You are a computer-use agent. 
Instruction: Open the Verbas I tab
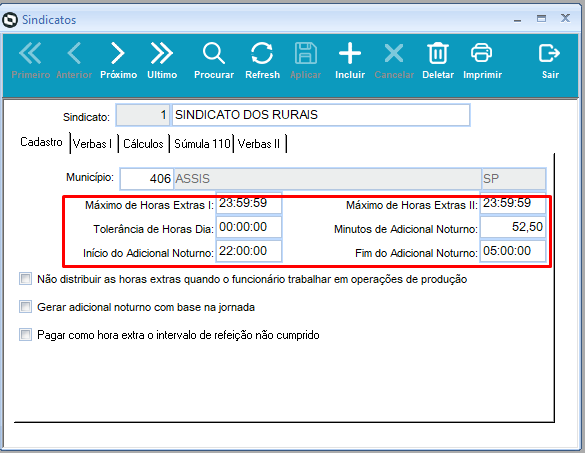coord(92,144)
